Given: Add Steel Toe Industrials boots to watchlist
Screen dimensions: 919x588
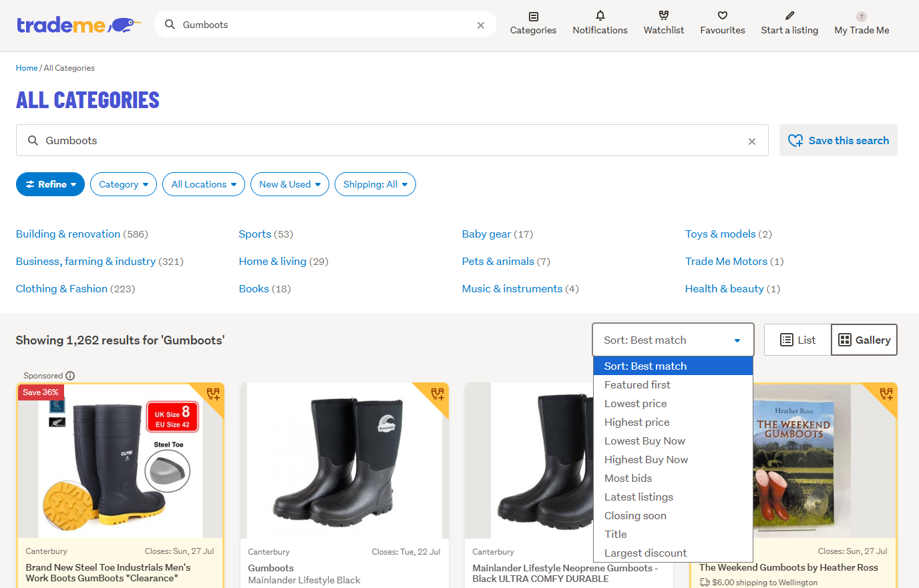Looking at the screenshot, I should (x=213, y=394).
